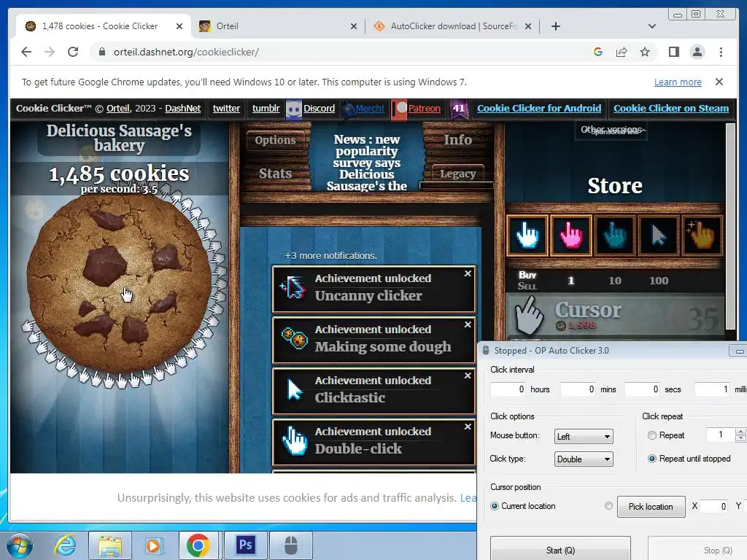Open the Merch! link

[370, 109]
